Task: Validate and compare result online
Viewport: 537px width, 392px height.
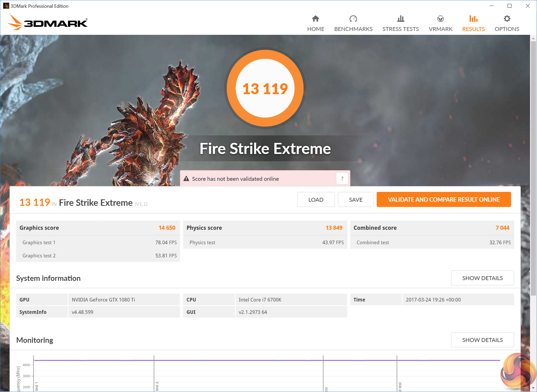Action: [x=444, y=200]
